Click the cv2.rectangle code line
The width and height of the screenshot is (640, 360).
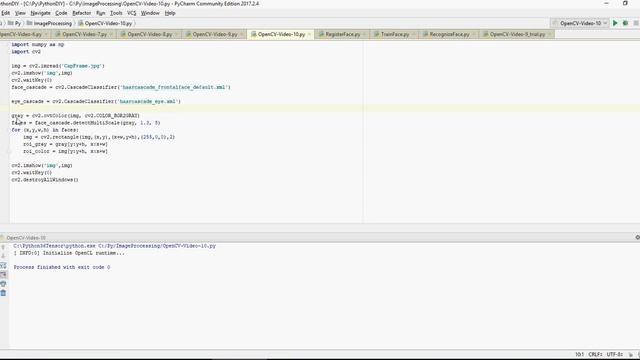click(x=99, y=137)
